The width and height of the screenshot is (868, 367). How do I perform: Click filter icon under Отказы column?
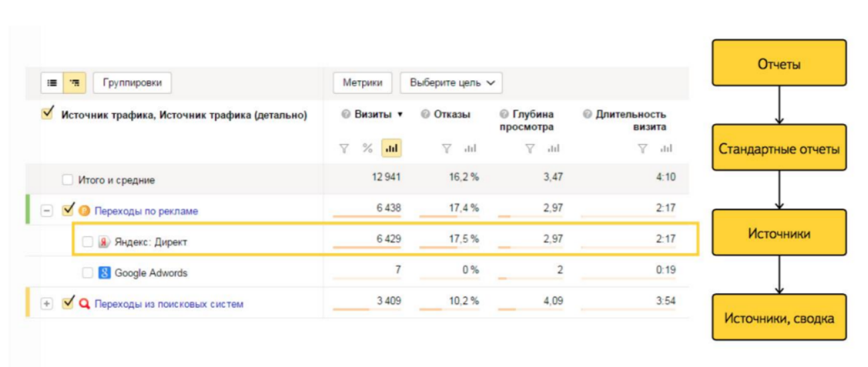446,149
